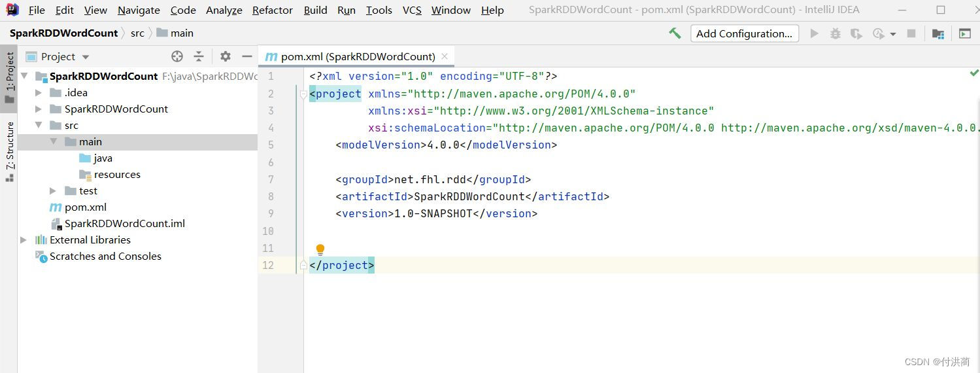
Task: Click SparkRDDWordCount in navigation breadcrumb
Action: point(63,33)
